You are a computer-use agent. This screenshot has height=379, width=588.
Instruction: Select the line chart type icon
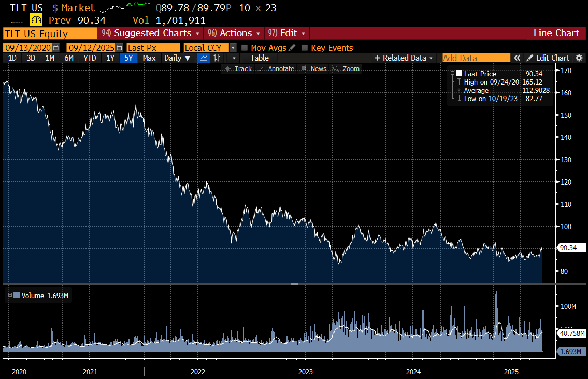pyautogui.click(x=203, y=58)
